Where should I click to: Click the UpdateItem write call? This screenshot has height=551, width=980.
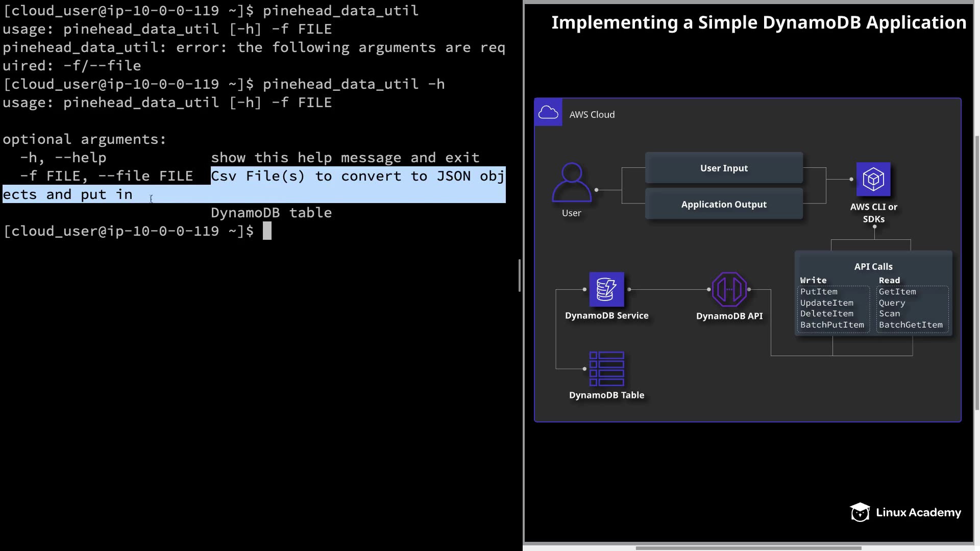click(826, 303)
